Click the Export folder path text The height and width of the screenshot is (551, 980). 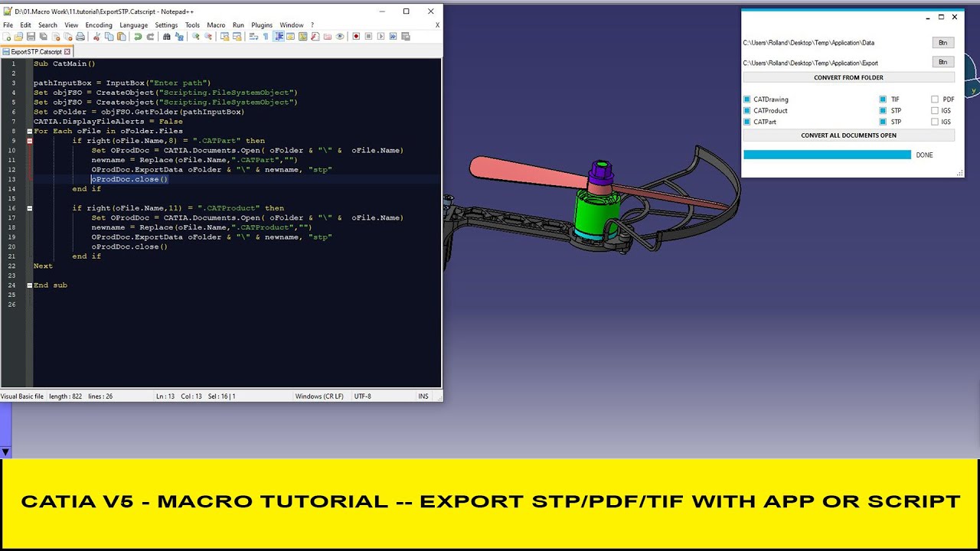[x=810, y=63]
